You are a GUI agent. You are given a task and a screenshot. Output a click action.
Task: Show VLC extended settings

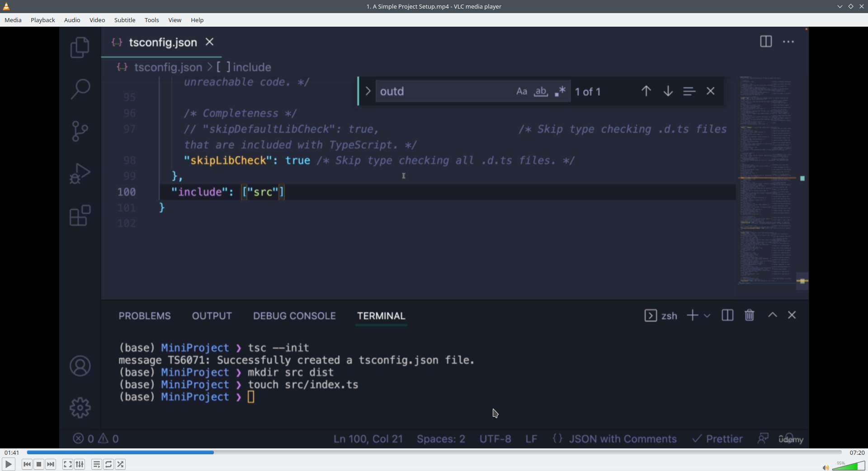pyautogui.click(x=80, y=464)
